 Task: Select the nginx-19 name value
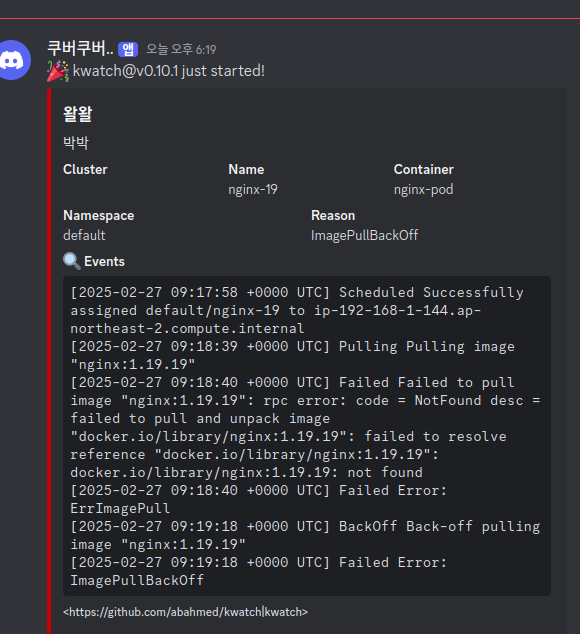[x=253, y=189]
